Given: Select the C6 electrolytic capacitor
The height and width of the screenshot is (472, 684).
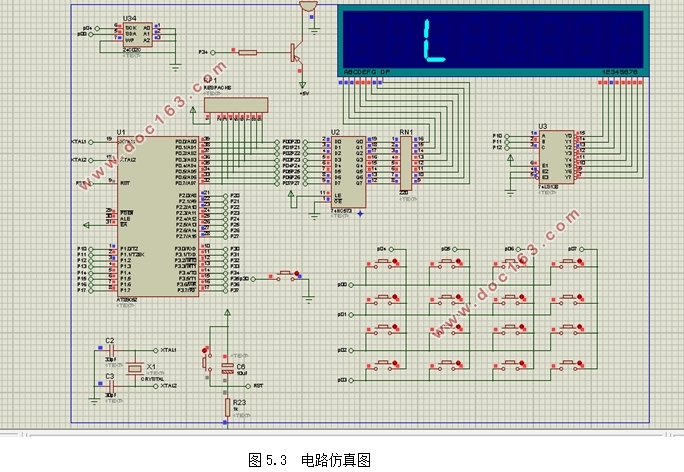Looking at the screenshot, I should (x=227, y=369).
